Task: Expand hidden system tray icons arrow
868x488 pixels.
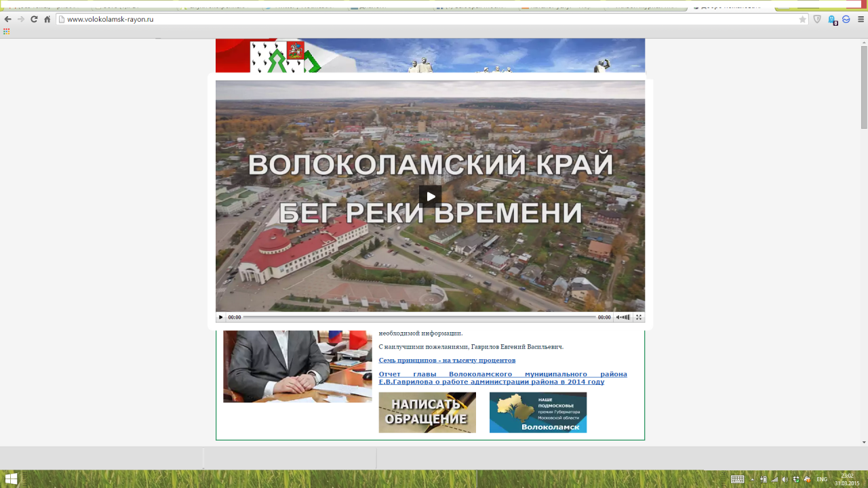Action: tap(752, 480)
